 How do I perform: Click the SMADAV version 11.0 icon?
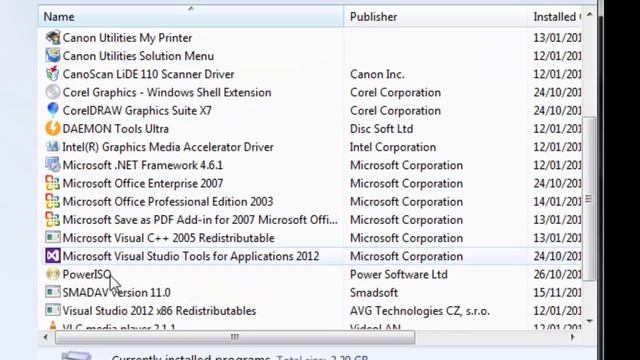click(x=53, y=292)
